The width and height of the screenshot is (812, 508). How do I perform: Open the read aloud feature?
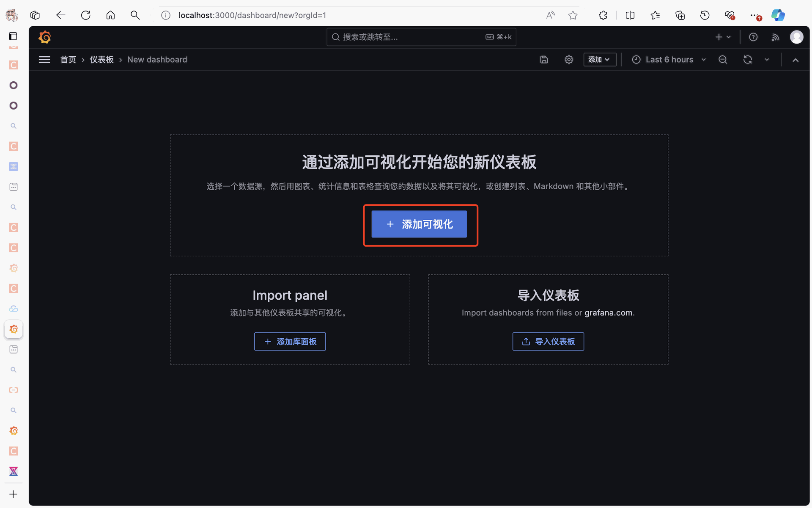(x=550, y=15)
